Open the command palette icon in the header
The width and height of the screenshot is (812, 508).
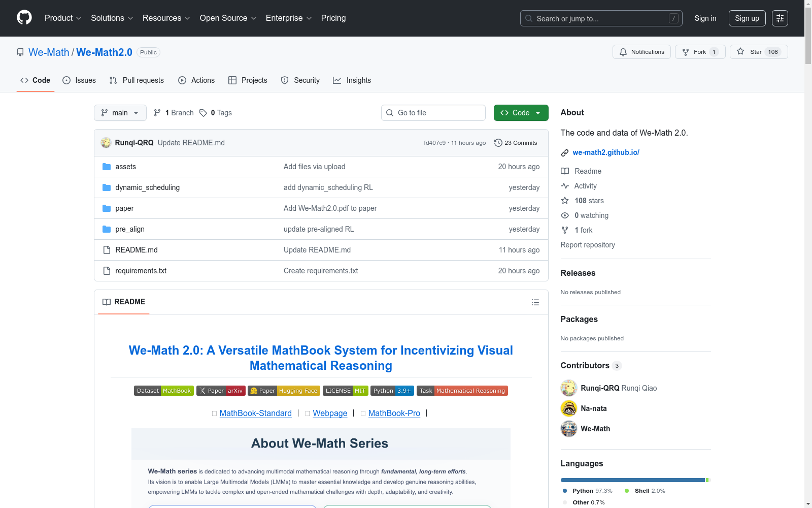780,18
